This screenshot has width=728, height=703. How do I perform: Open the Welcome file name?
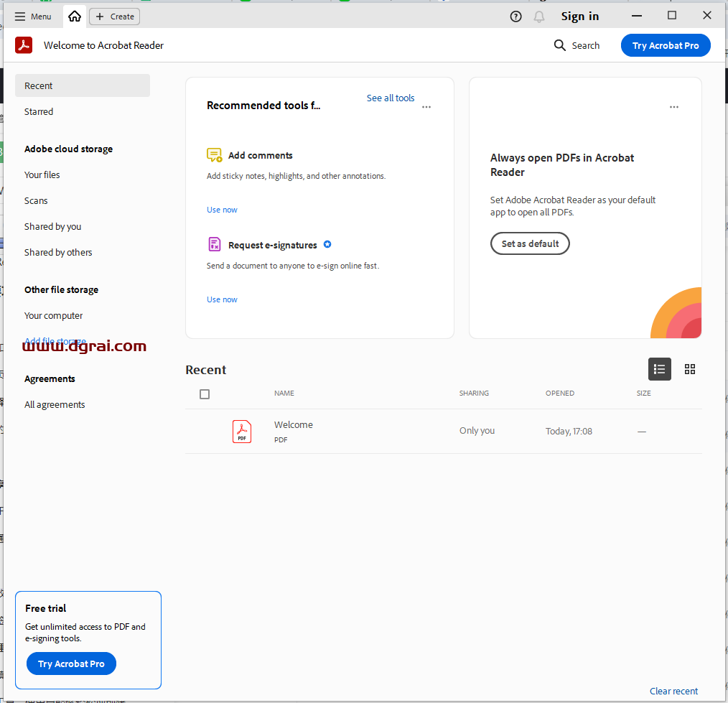click(x=294, y=424)
